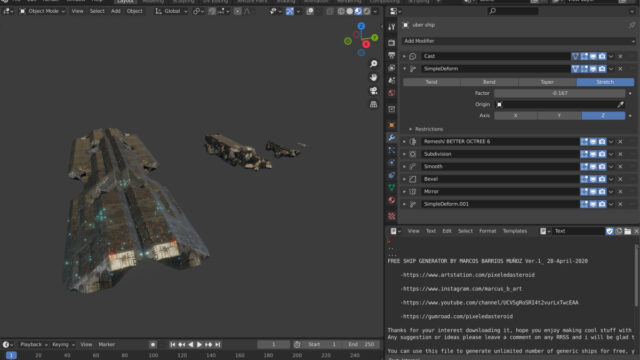
Task: Toggle Cast modifier render visibility
Action: click(x=602, y=56)
